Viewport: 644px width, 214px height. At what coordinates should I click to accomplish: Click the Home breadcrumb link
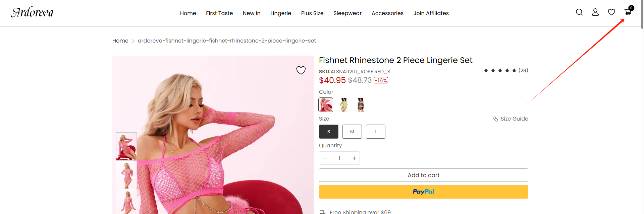point(120,41)
